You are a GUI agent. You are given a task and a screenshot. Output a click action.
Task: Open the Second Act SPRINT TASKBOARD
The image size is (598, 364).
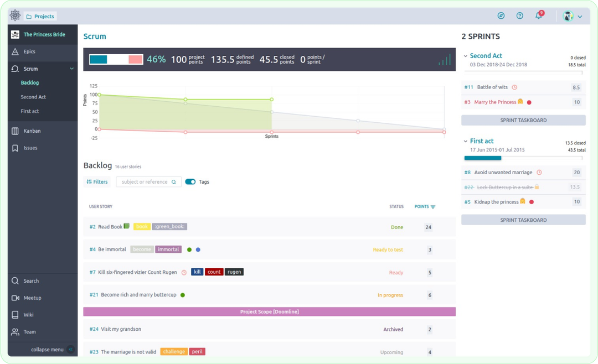tap(523, 120)
